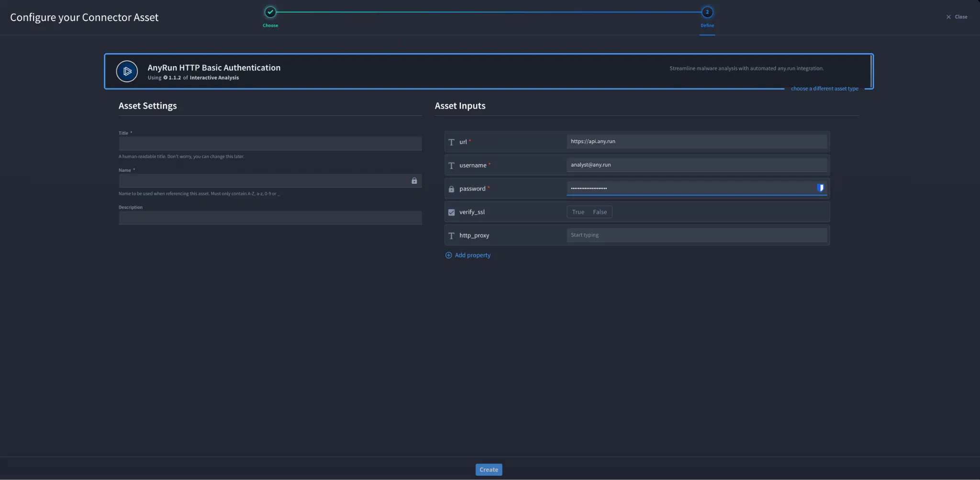Click the plus icon for Add property
This screenshot has width=980, height=480.
pyautogui.click(x=448, y=255)
